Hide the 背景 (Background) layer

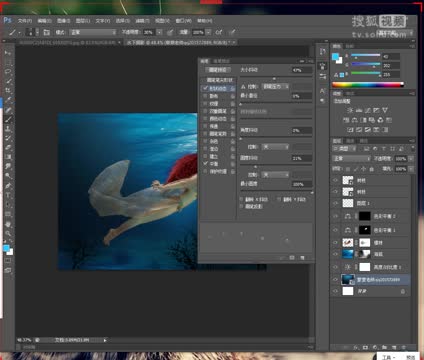point(335,291)
